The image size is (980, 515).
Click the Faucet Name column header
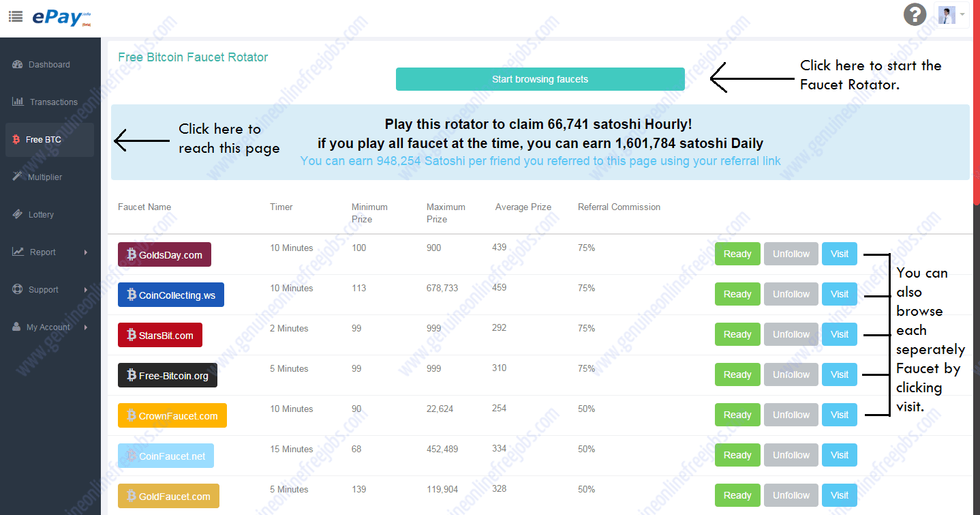pyautogui.click(x=144, y=207)
